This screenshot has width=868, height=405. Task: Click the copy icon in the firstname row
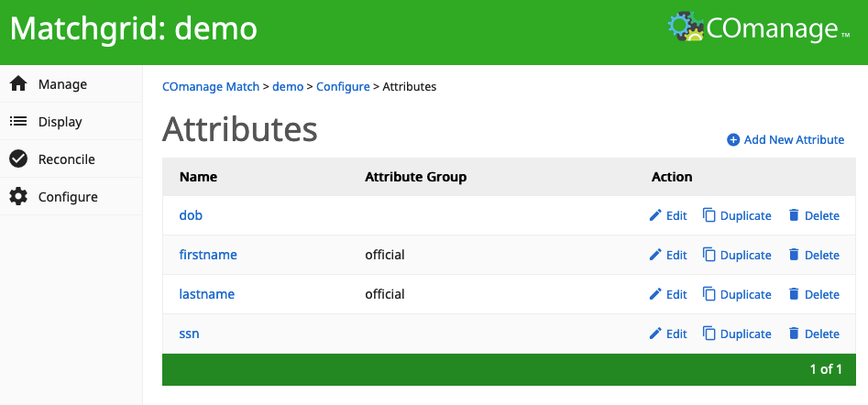click(709, 255)
